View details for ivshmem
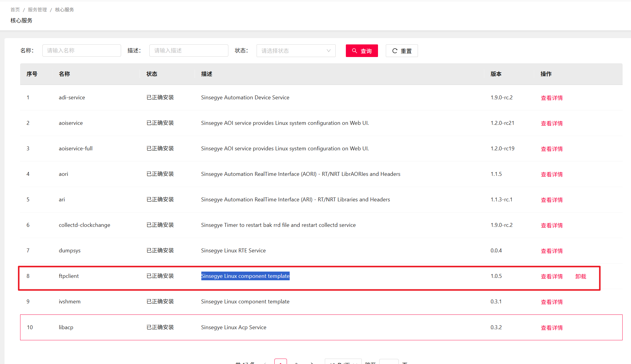 [552, 302]
